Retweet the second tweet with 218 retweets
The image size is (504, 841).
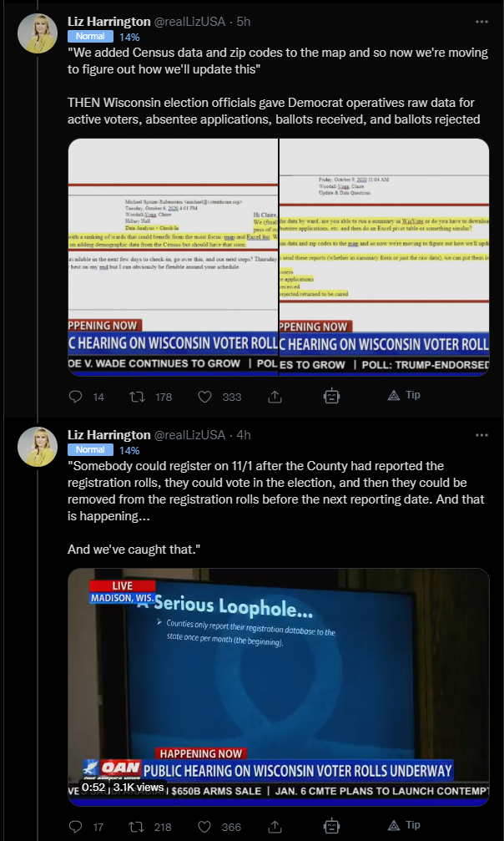click(136, 827)
